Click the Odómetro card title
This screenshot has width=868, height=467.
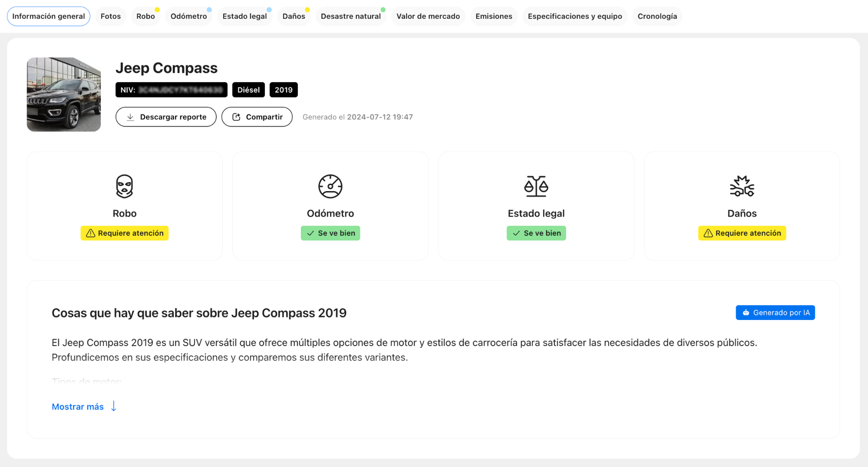click(330, 214)
